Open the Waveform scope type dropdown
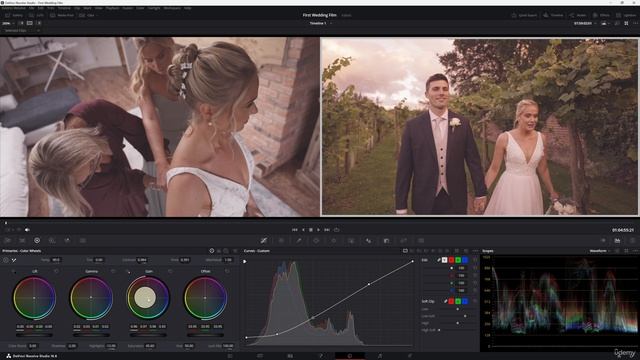This screenshot has height=360, width=640. click(x=600, y=251)
